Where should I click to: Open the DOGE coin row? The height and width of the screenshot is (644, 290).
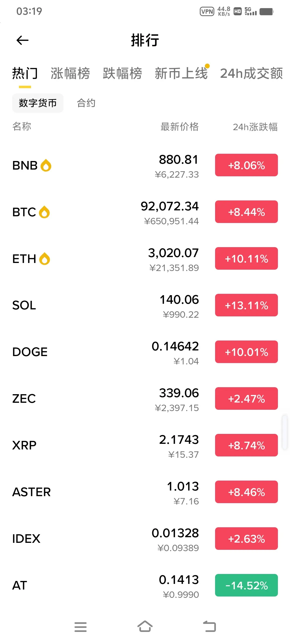click(x=107, y=352)
